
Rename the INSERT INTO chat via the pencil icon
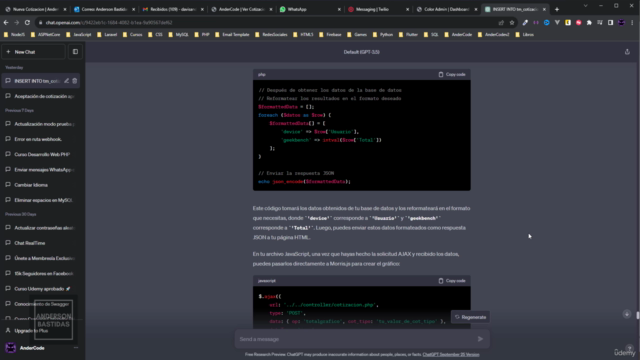pos(67,81)
